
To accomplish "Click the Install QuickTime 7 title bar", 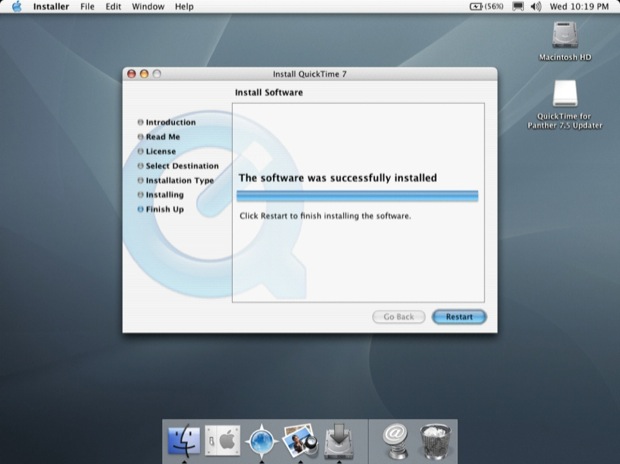I will [x=310, y=74].
